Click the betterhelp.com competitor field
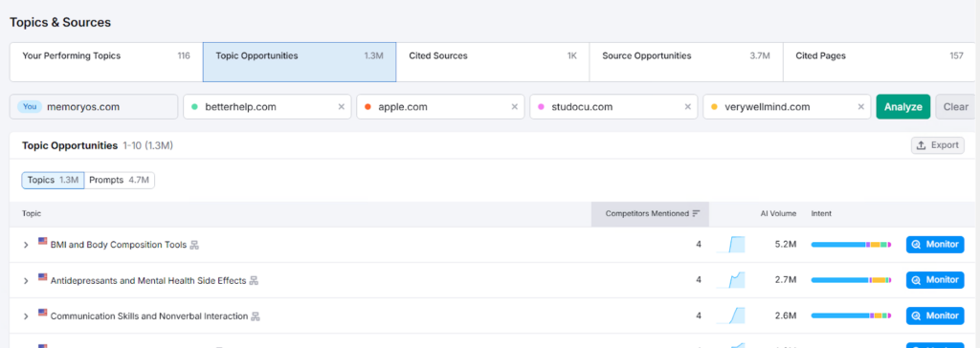Screen dimensions: 980x348 267,107
